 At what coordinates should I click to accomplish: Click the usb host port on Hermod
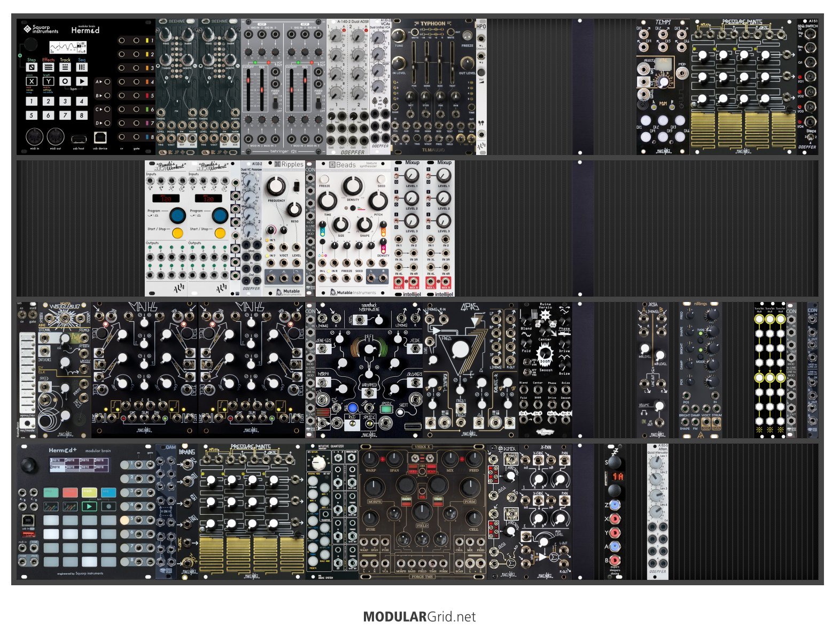[x=79, y=138]
